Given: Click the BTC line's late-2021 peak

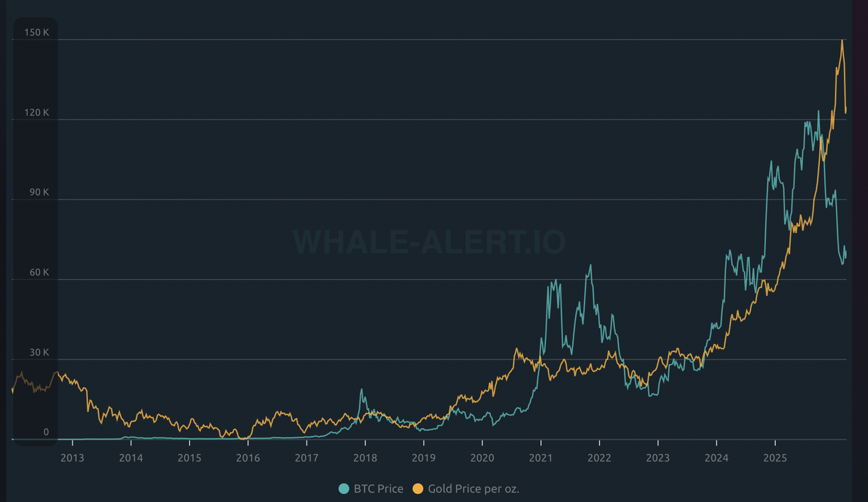Looking at the screenshot, I should 591,266.
